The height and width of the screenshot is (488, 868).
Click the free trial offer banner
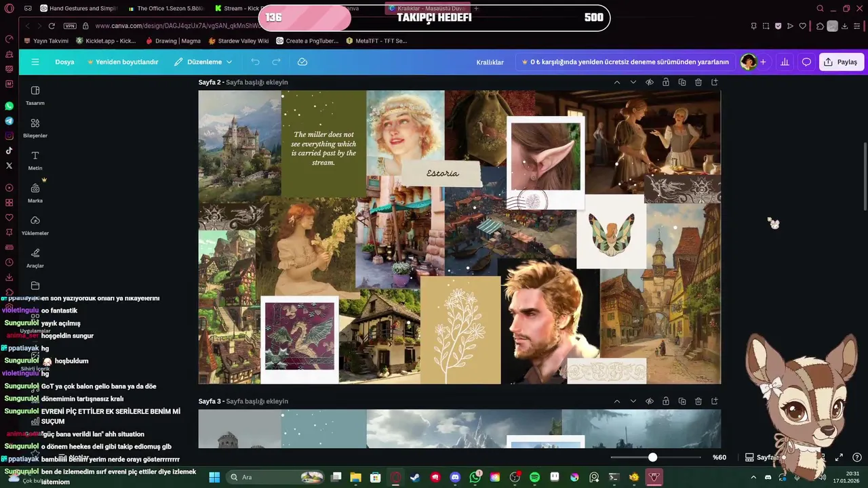pos(625,62)
